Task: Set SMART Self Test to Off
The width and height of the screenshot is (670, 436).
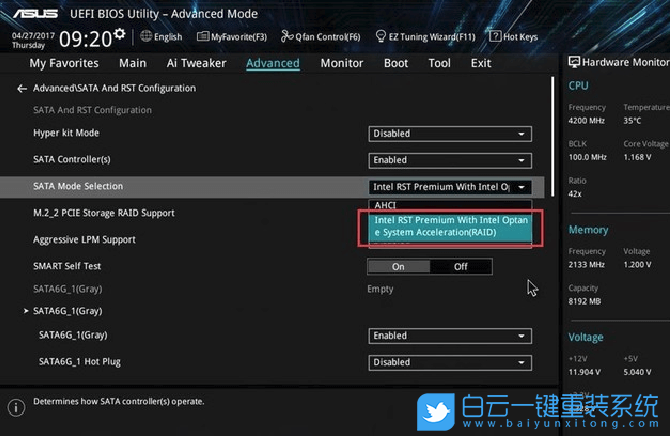Action: point(460,266)
